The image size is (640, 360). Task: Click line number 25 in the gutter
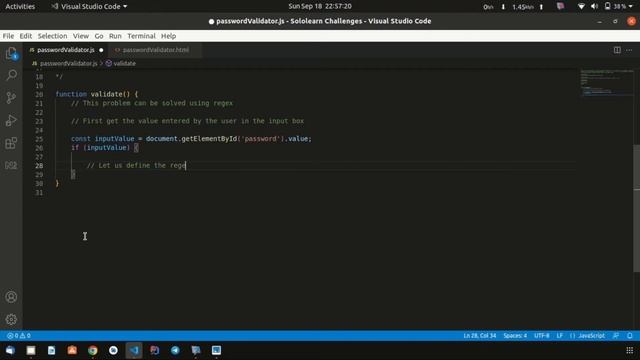[x=39, y=139]
